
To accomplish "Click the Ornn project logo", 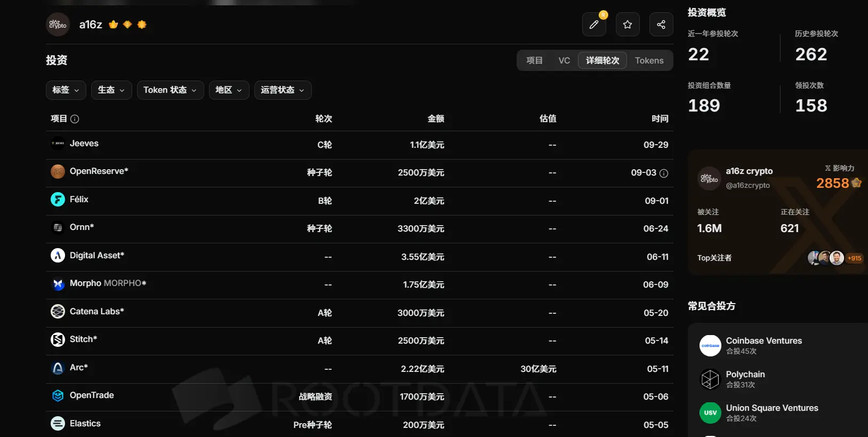I will click(58, 227).
